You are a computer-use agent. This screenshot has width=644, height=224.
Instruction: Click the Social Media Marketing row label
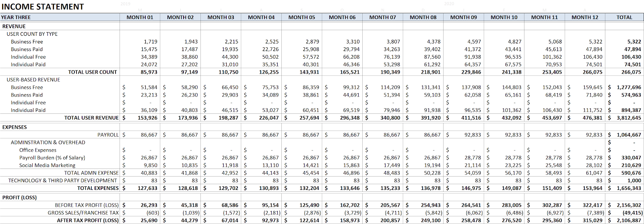47,165
